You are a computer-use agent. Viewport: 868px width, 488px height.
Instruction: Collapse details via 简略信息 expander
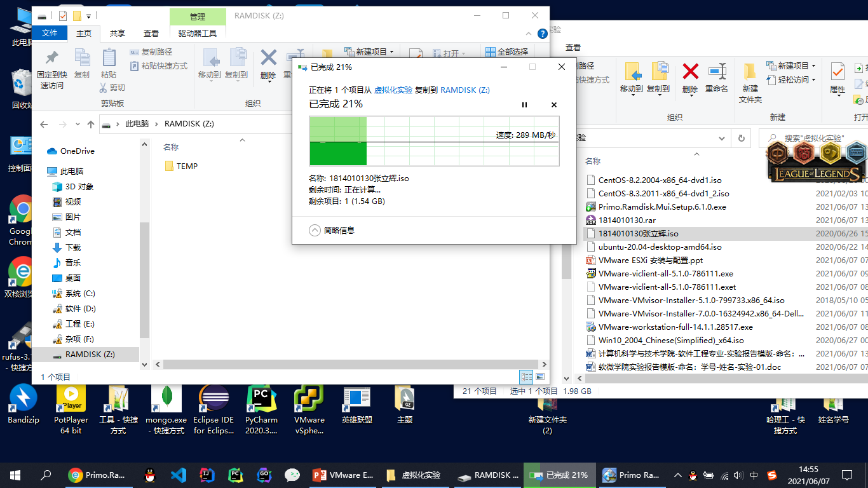point(315,231)
